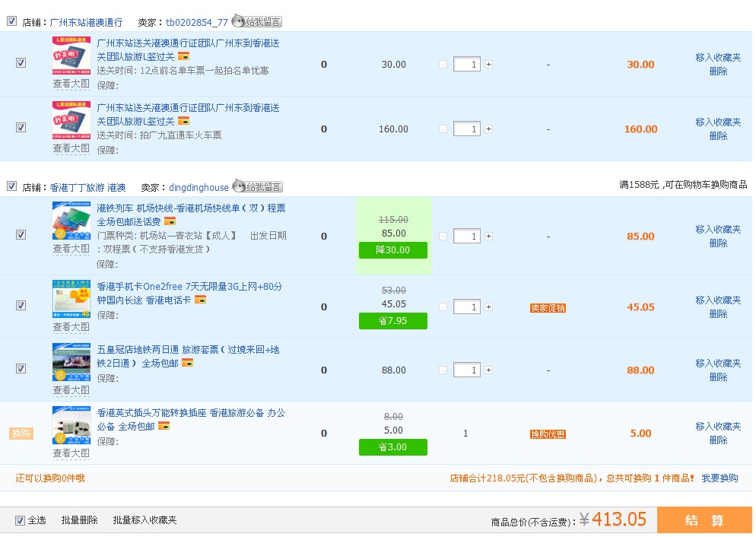Increase quantity of 机场快线 ticket item

[488, 237]
